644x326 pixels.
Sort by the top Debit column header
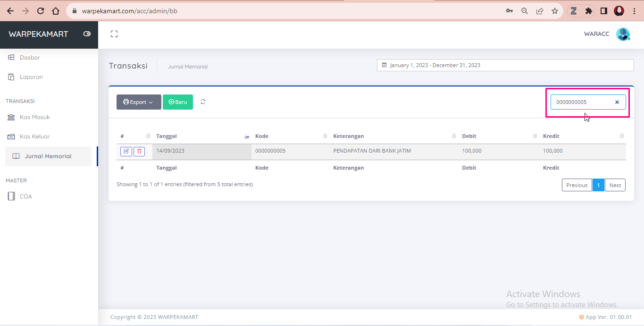499,136
